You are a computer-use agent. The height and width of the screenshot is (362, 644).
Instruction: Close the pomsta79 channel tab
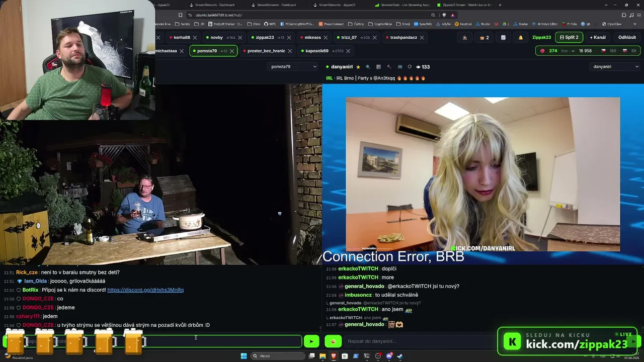tap(232, 51)
